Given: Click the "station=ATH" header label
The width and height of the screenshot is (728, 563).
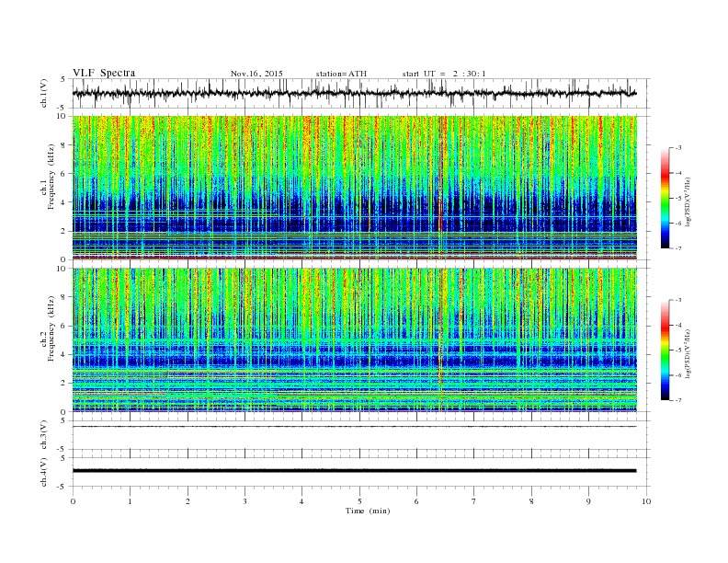Looking at the screenshot, I should pos(341,74).
